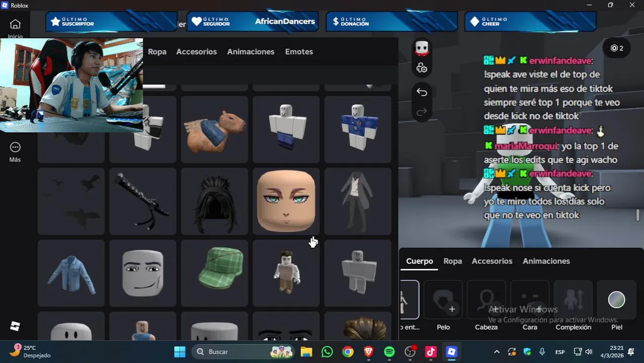Image resolution: width=644 pixels, height=363 pixels.
Task: Add a Cabeza head slot item
Action: pyautogui.click(x=486, y=300)
